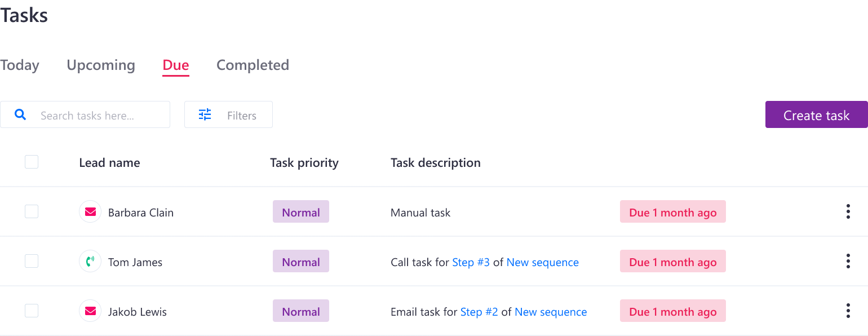Click the filter sliders icon
This screenshot has height=336, width=868.
point(205,115)
